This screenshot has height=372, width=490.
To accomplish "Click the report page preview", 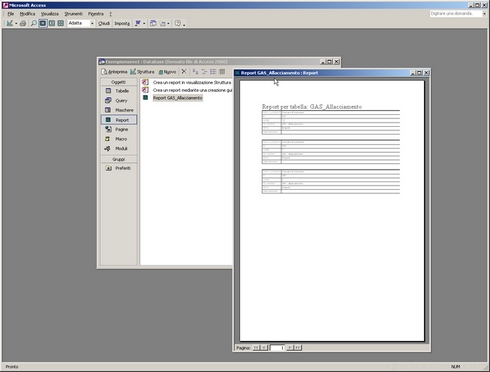I will coord(332,211).
